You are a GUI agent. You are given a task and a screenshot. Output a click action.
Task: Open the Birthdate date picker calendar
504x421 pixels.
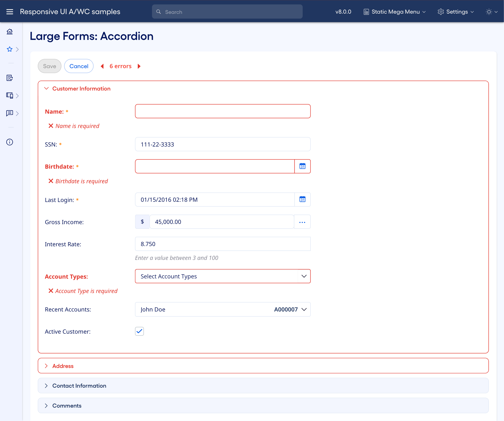point(302,166)
